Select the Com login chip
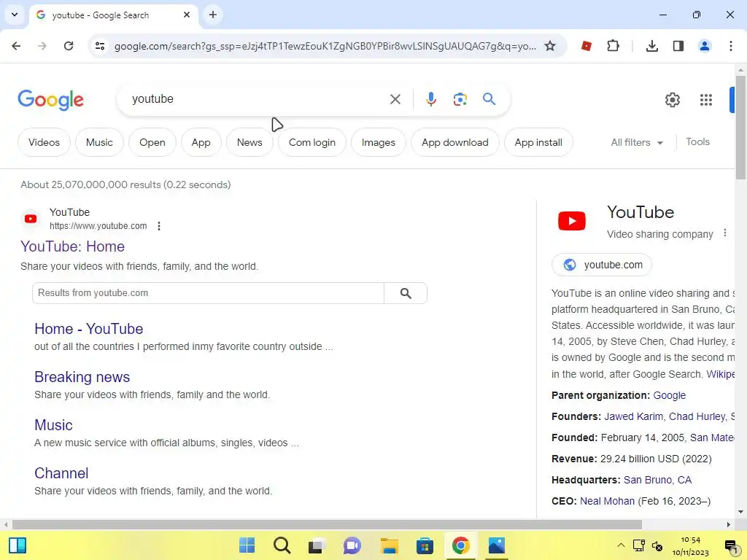This screenshot has width=747, height=560. coord(312,142)
